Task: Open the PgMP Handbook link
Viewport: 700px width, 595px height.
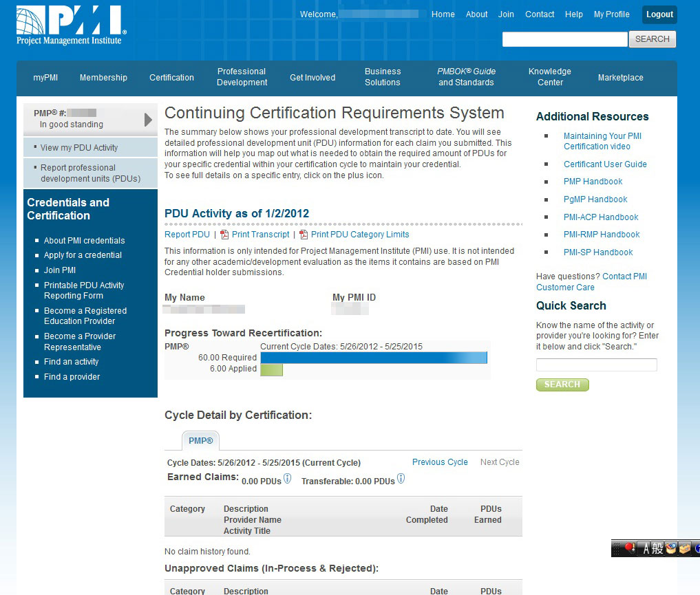Action: (x=595, y=199)
